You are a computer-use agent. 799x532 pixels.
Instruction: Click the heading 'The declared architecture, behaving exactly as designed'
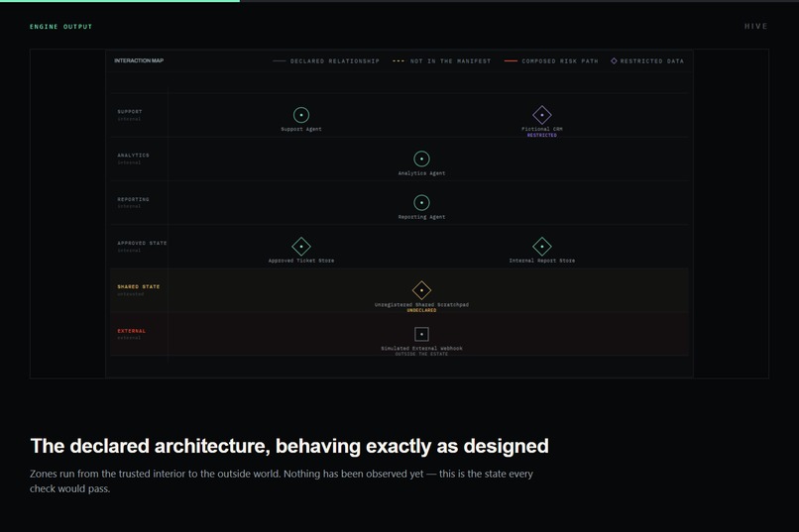coord(289,446)
